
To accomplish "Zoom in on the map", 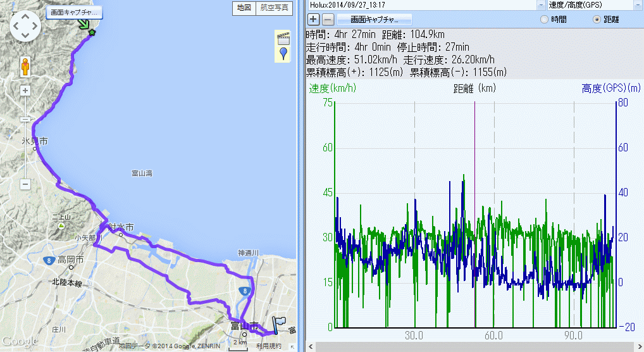I will point(25,91).
